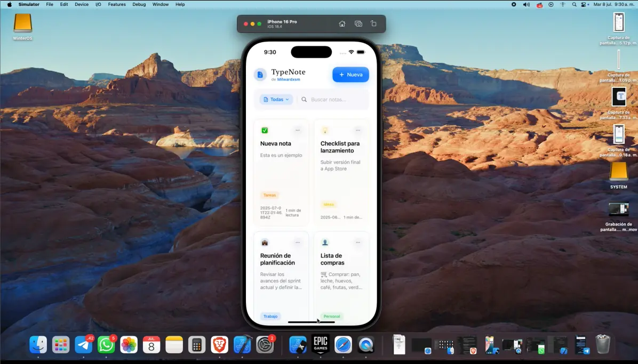Open the Nueva nota title

[x=275, y=143]
